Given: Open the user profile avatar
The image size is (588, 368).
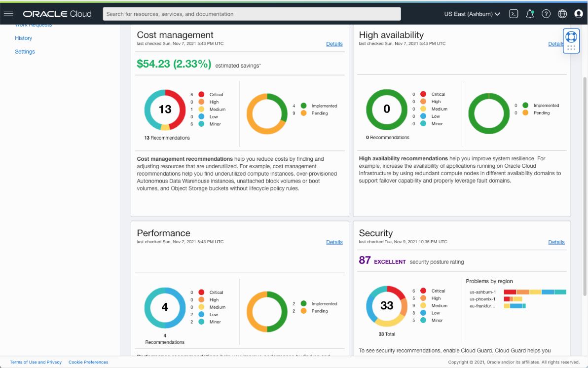Looking at the screenshot, I should pos(579,14).
